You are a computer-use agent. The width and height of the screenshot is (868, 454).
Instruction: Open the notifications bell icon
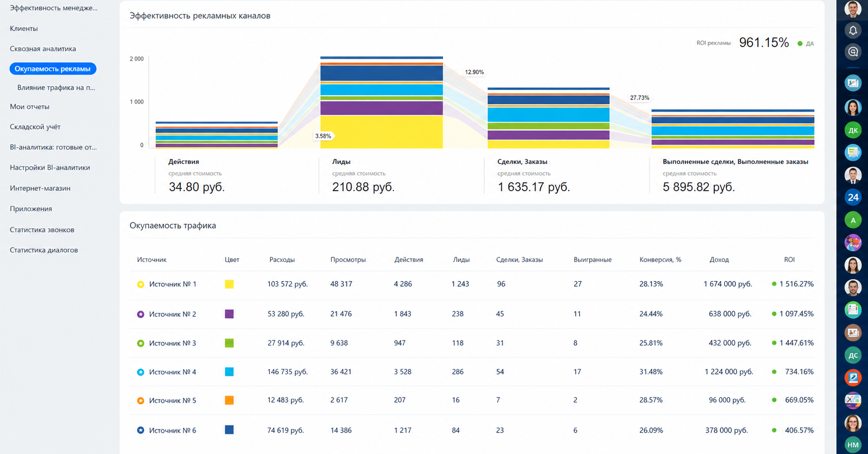coord(853,31)
